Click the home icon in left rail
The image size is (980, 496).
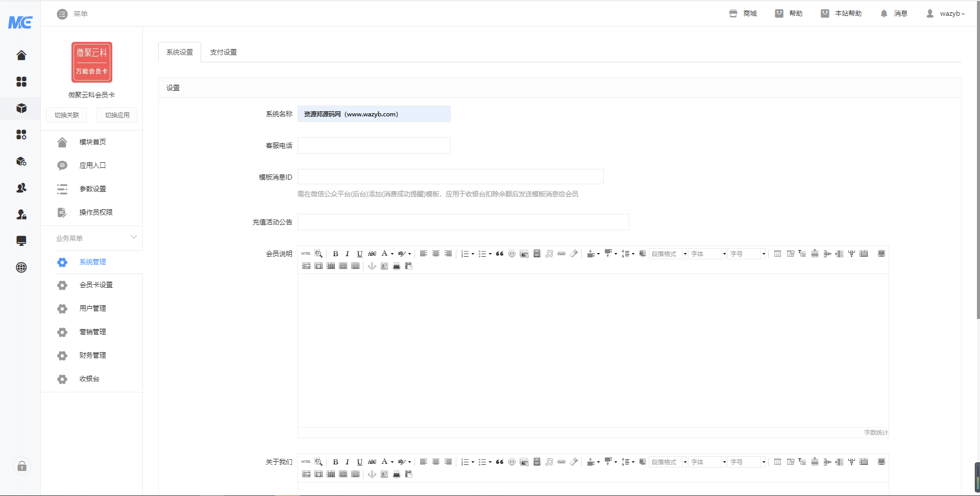point(21,55)
